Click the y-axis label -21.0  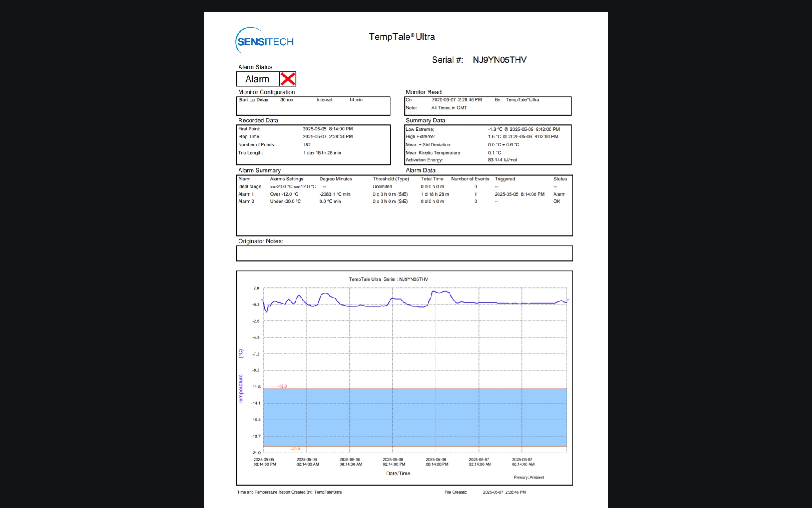tap(256, 453)
